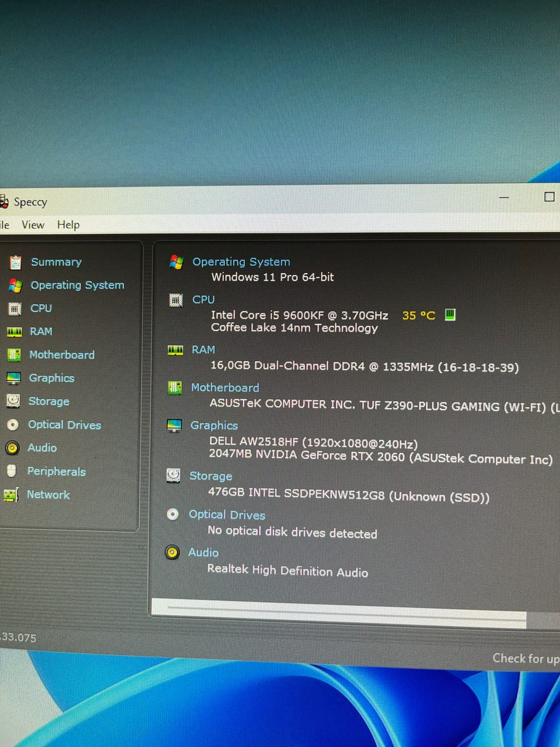Viewport: 560px width, 747px height.
Task: Click the DELL AW2518HF monitor text
Action: pos(313,443)
